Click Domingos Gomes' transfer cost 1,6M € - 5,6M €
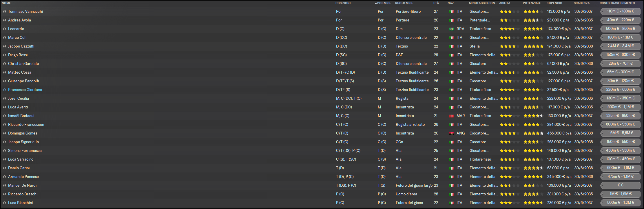 click(x=621, y=133)
